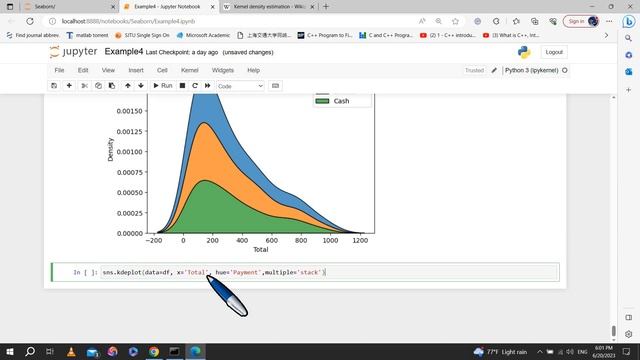Paste cells below icon
The height and width of the screenshot is (360, 640).
pos(112,86)
